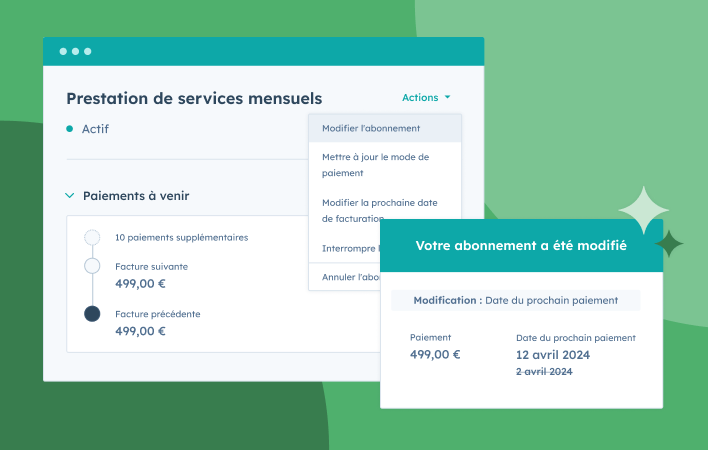The image size is (708, 450).
Task: Click the new date 12 avril 2024
Action: [552, 355]
